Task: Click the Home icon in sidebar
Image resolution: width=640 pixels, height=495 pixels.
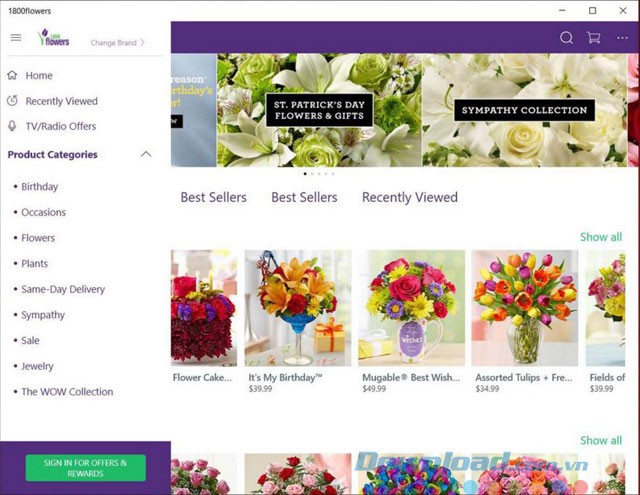Action: [13, 75]
